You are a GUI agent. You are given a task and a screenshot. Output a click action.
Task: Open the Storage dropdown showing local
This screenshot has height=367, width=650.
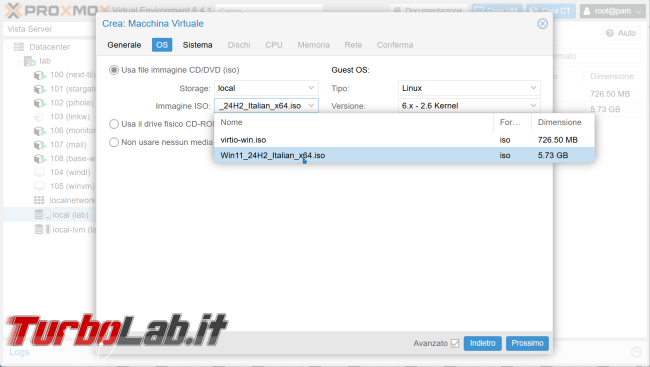tap(266, 88)
